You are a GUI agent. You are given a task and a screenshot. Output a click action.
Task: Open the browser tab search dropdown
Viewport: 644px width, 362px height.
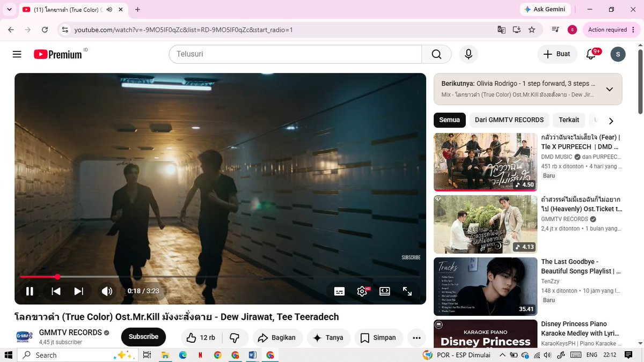tap(9, 10)
